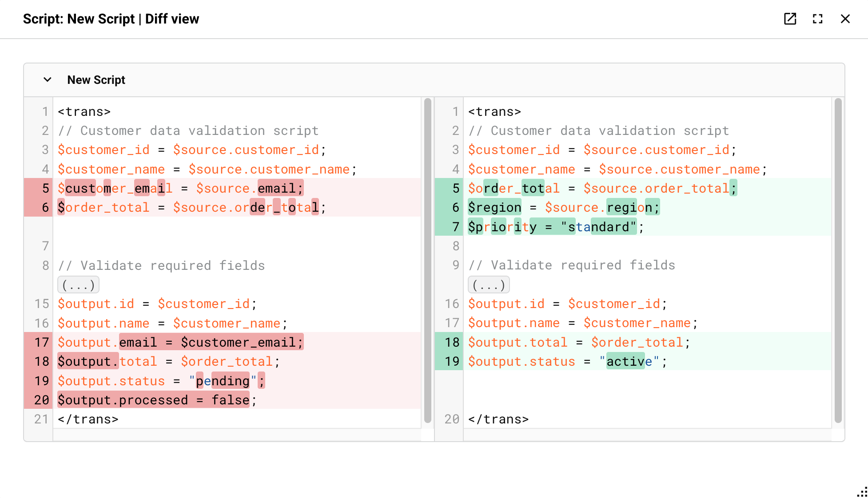Grab the resize handle at dialog corner
Screen dimensions: 868x498
click(x=862, y=492)
